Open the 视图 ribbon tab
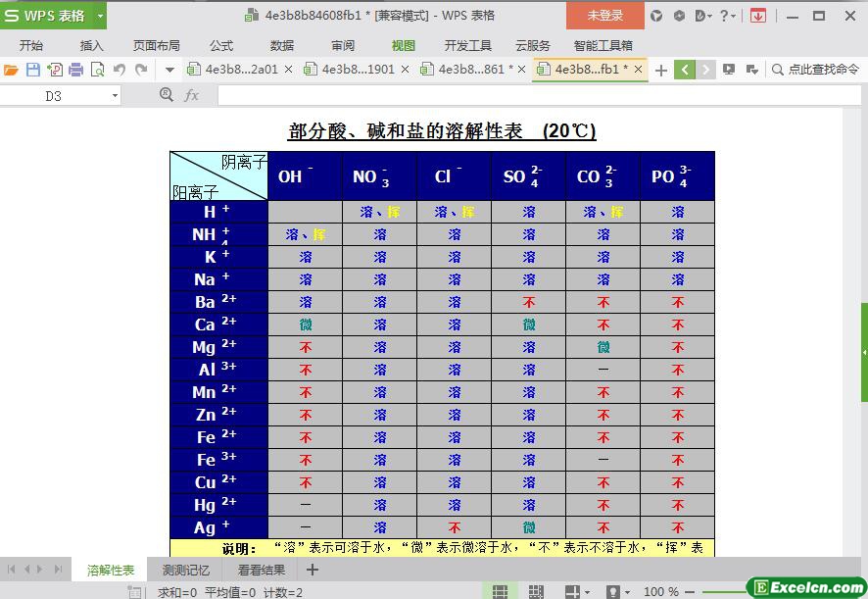This screenshot has height=599, width=868. pos(403,45)
